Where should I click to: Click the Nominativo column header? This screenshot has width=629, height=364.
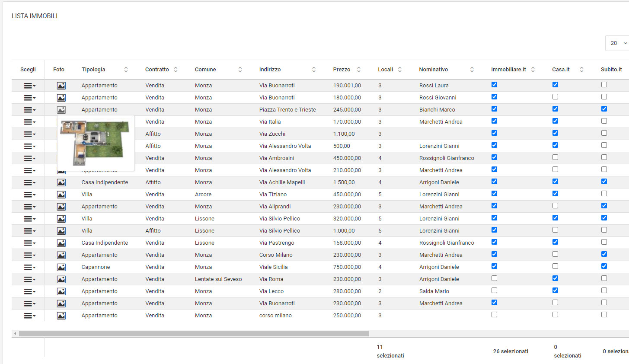[433, 70]
